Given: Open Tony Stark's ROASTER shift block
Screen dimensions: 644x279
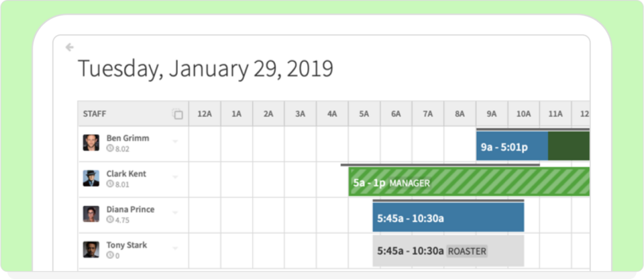Looking at the screenshot, I should 448,252.
